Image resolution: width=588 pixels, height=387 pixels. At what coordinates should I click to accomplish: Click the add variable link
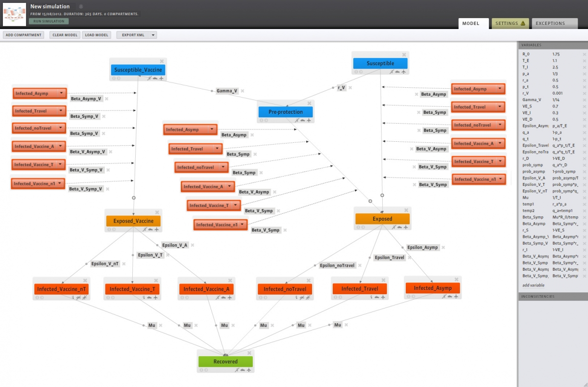[x=533, y=285]
